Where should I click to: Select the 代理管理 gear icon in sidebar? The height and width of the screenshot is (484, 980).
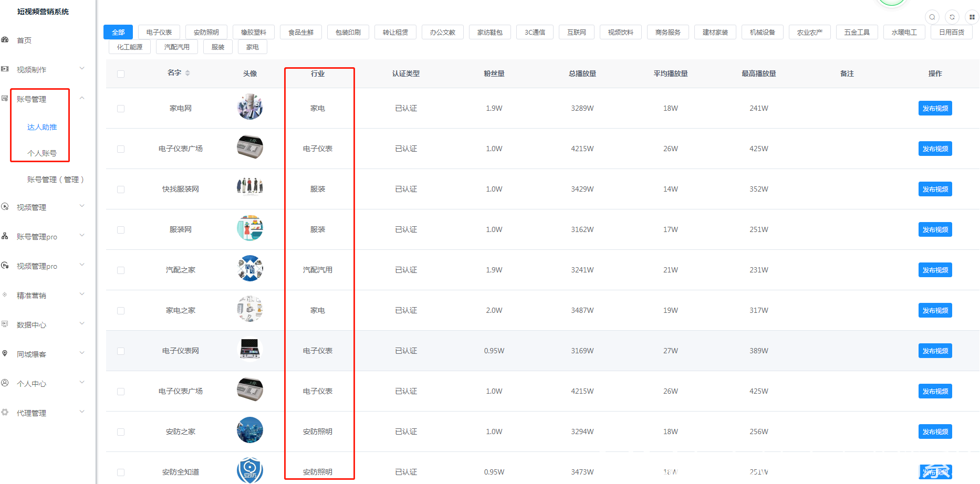coord(5,413)
